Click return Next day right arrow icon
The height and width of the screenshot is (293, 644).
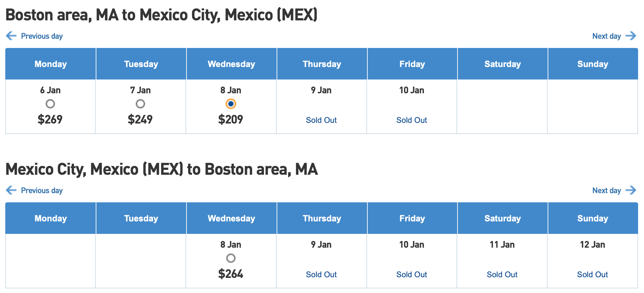coord(631,190)
